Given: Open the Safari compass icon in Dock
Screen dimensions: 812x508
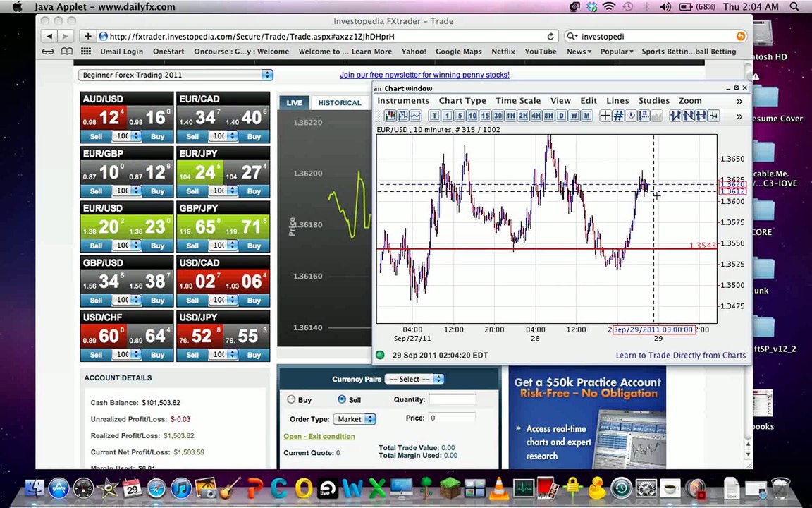Looking at the screenshot, I should click(156, 488).
